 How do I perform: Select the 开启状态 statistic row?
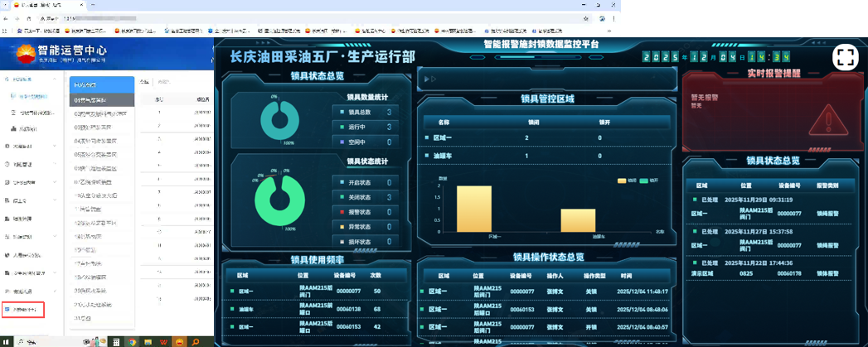pyautogui.click(x=366, y=183)
